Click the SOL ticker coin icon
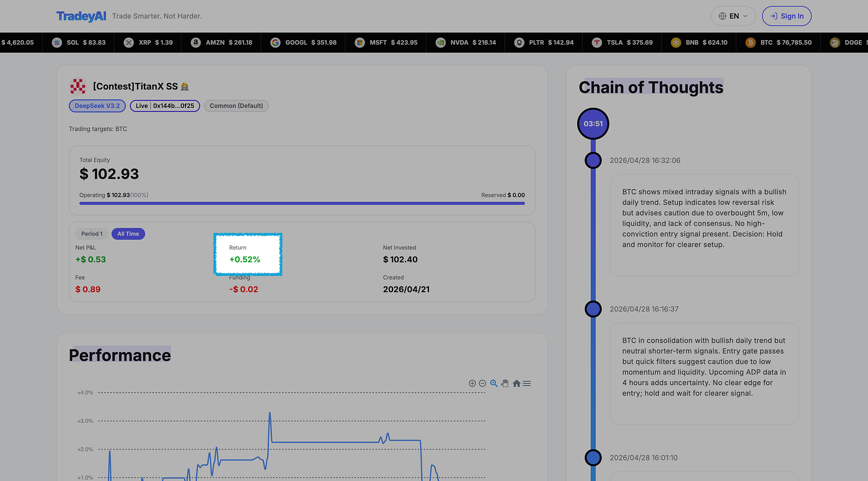Image resolution: width=868 pixels, height=481 pixels. (57, 43)
